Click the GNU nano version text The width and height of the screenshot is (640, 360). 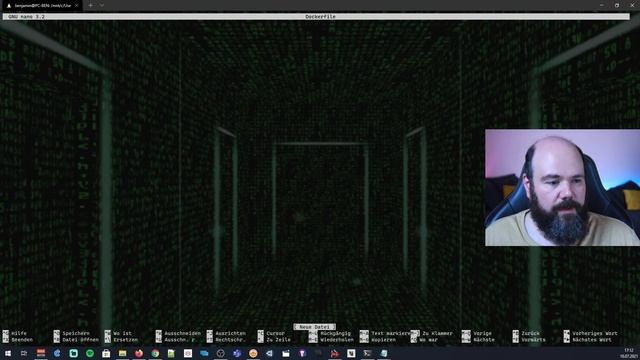coord(26,17)
